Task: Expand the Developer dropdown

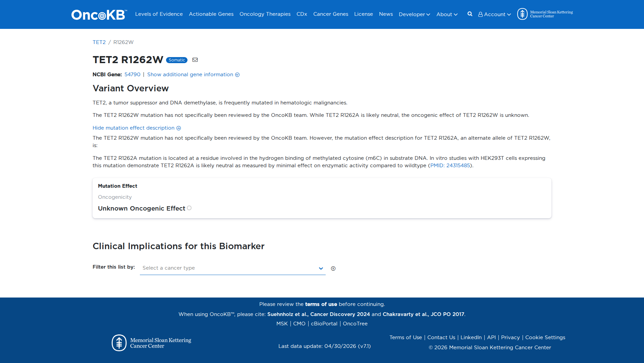Action: [x=414, y=14]
